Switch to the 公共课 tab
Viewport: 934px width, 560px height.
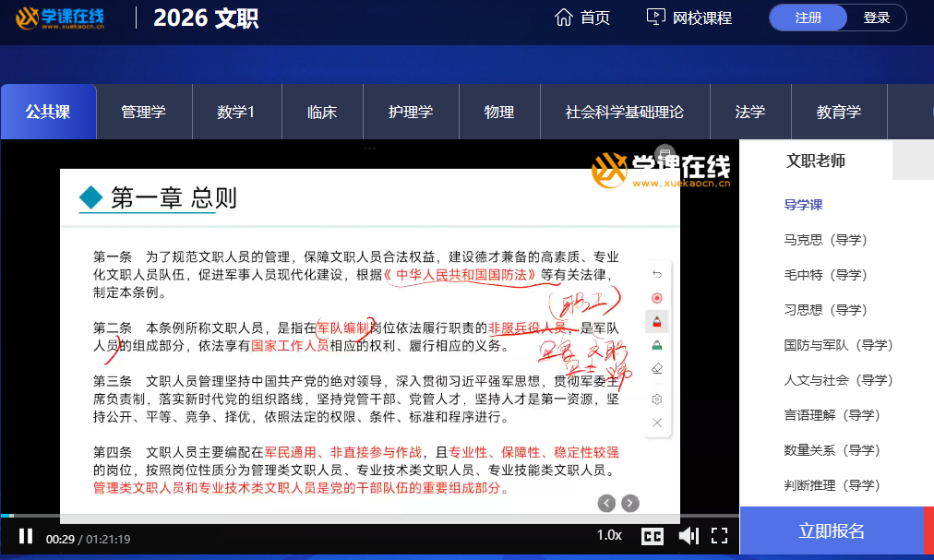[48, 112]
